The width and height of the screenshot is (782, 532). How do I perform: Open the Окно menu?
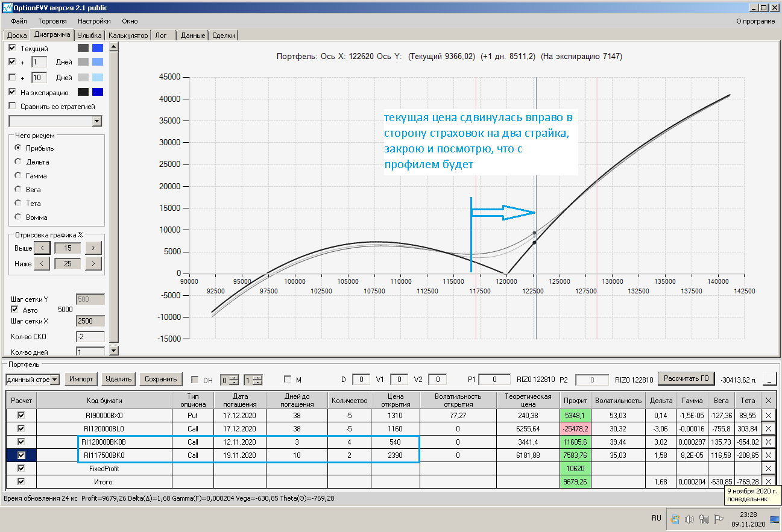tap(130, 21)
